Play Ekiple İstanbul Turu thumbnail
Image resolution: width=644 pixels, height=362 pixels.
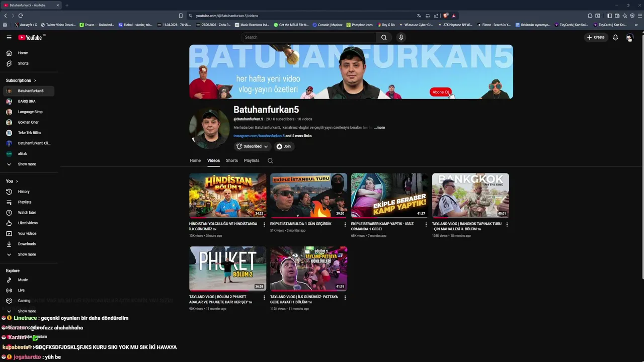(308, 196)
